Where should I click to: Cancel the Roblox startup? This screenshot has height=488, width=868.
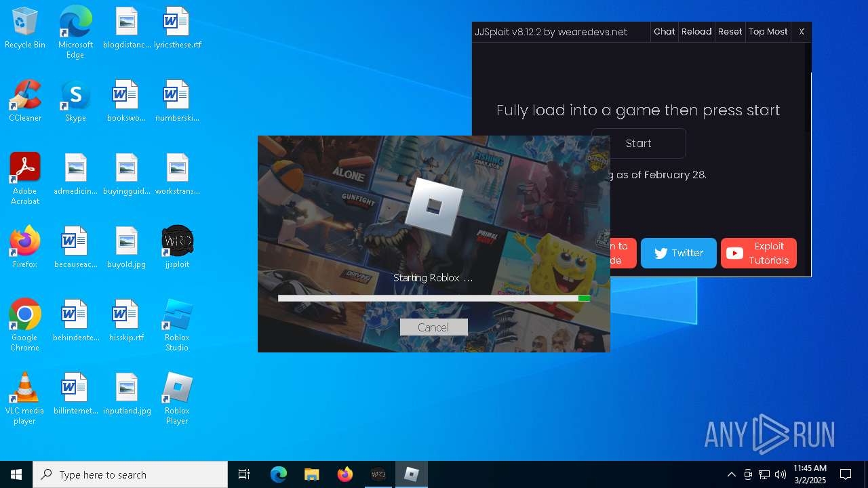point(433,327)
